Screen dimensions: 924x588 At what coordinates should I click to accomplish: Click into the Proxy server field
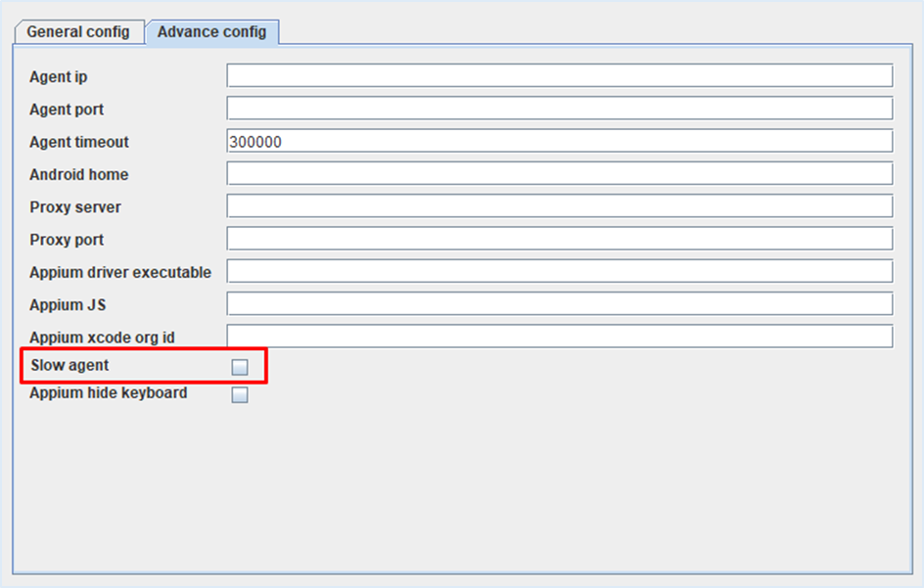coord(559,206)
